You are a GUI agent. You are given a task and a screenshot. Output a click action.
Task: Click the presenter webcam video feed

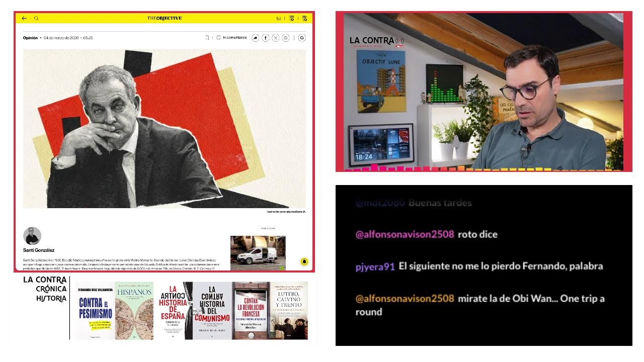point(484,92)
